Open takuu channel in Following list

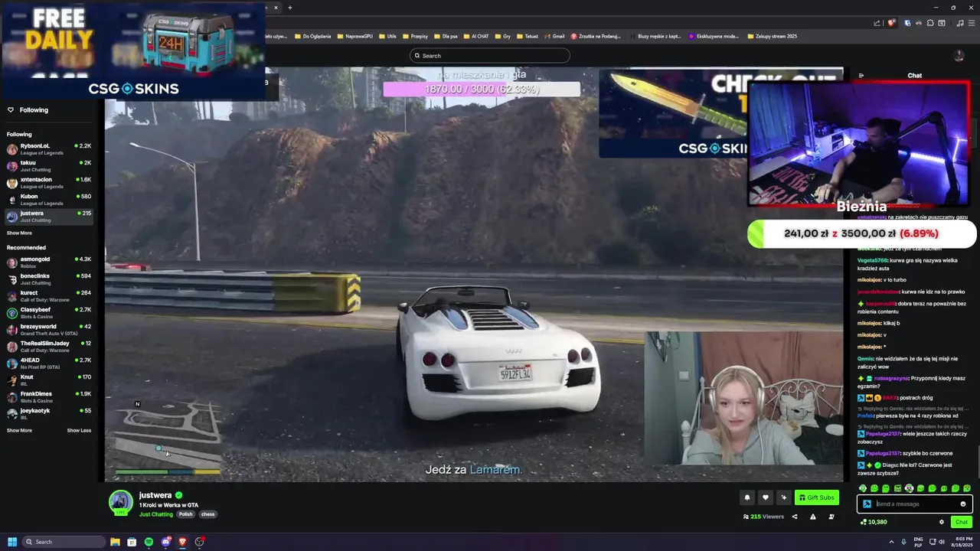coord(49,166)
